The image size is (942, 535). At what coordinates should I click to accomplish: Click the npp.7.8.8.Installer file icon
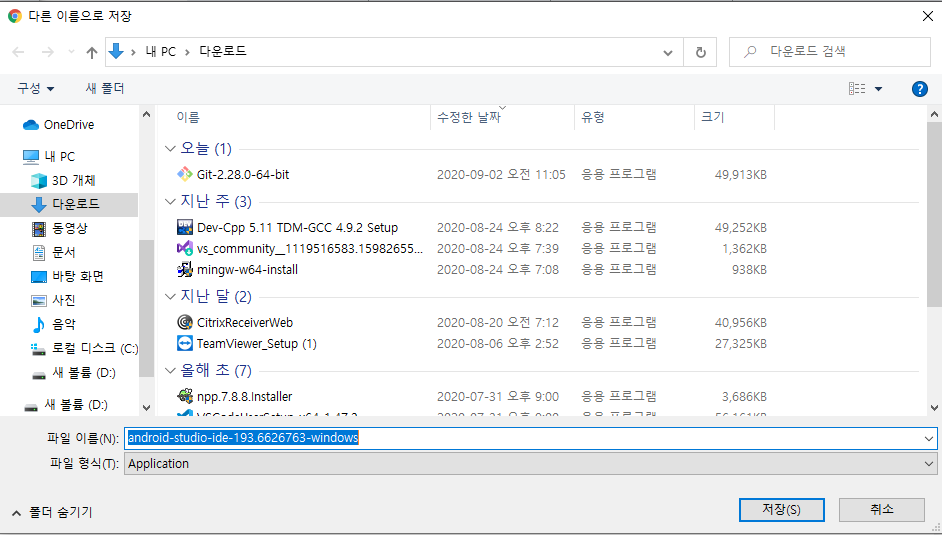pyautogui.click(x=184, y=396)
